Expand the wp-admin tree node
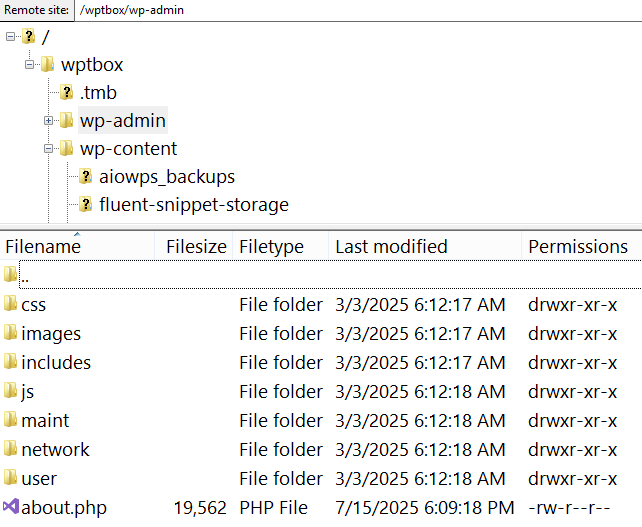This screenshot has width=642, height=527. [x=48, y=120]
